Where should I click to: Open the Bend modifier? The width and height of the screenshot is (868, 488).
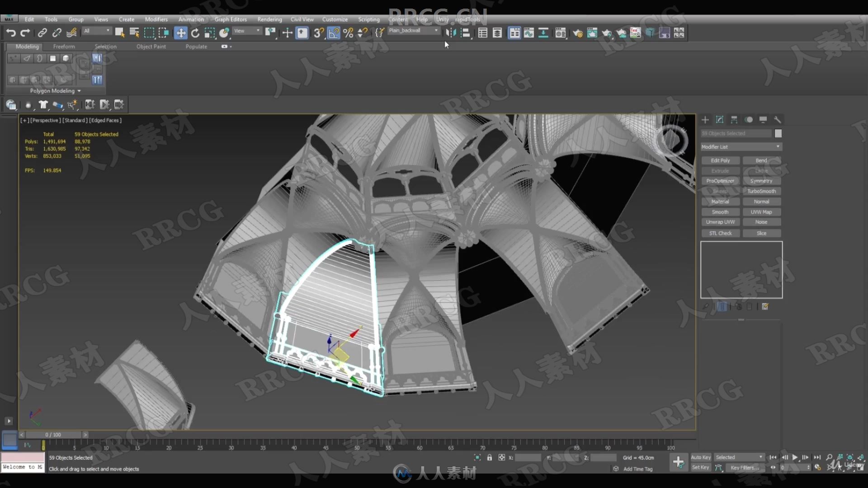click(761, 160)
